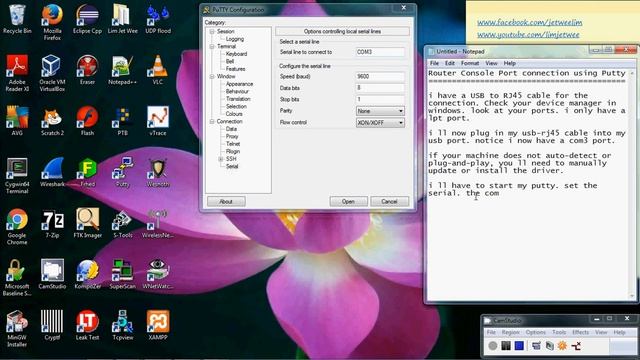Select the Notepad++ desktop icon
This screenshot has height=360, width=640.
[122, 70]
